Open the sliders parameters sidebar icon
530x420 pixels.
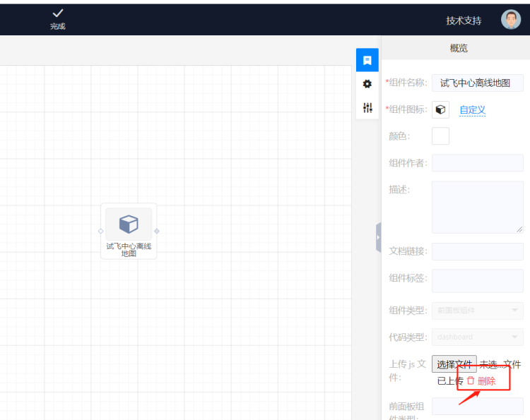pyautogui.click(x=367, y=107)
